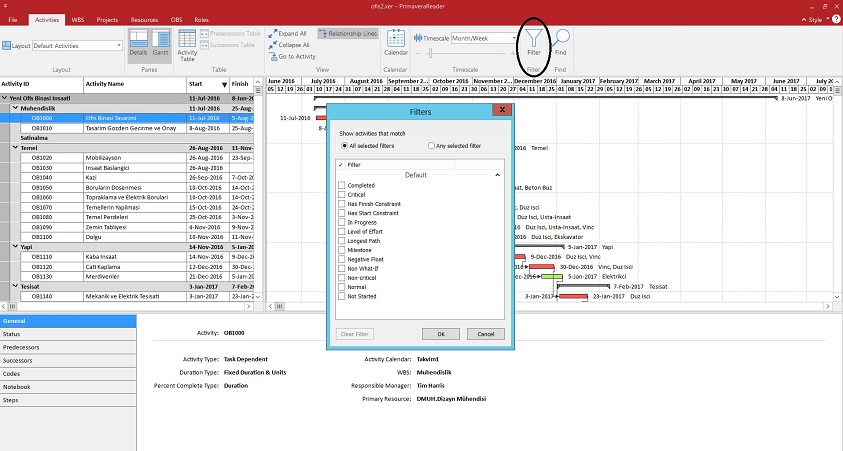Toggle the Details pane icon

140,43
